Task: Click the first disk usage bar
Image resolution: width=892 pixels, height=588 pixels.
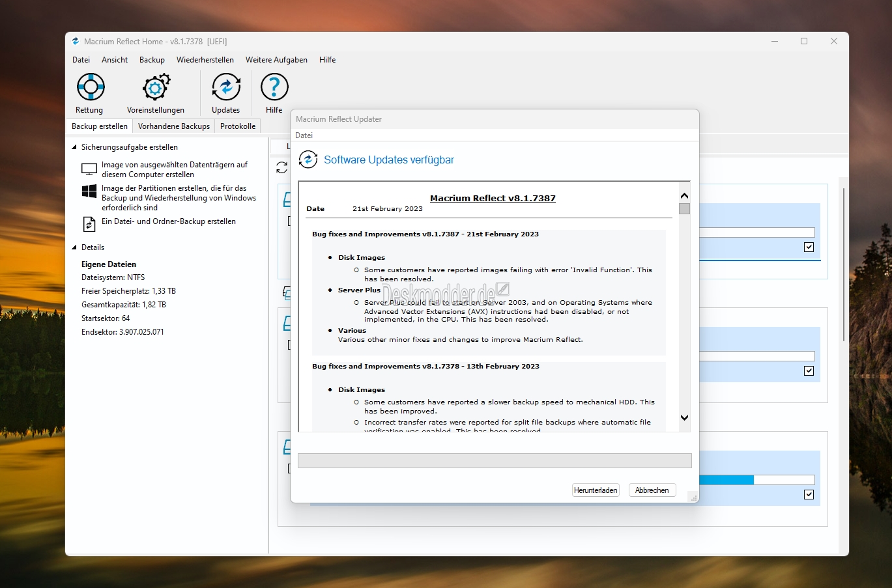Action: point(756,232)
